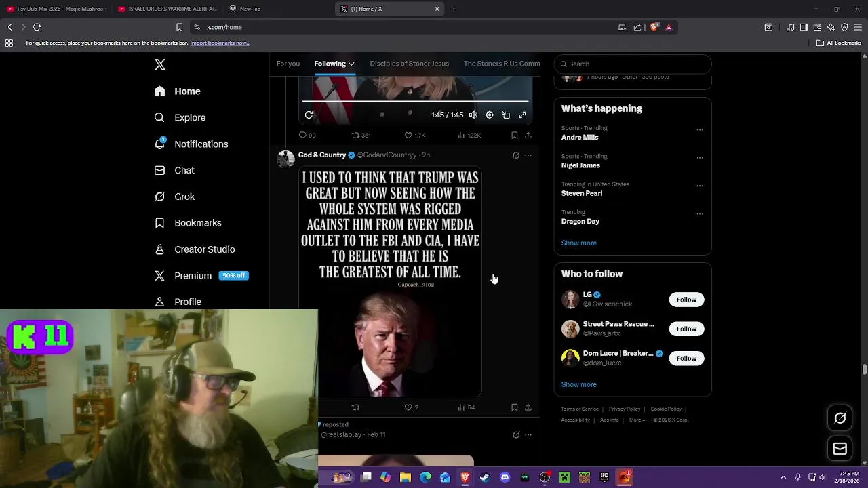Image resolution: width=868 pixels, height=488 pixels.
Task: Open Grok from the sidebar
Action: pos(174,197)
